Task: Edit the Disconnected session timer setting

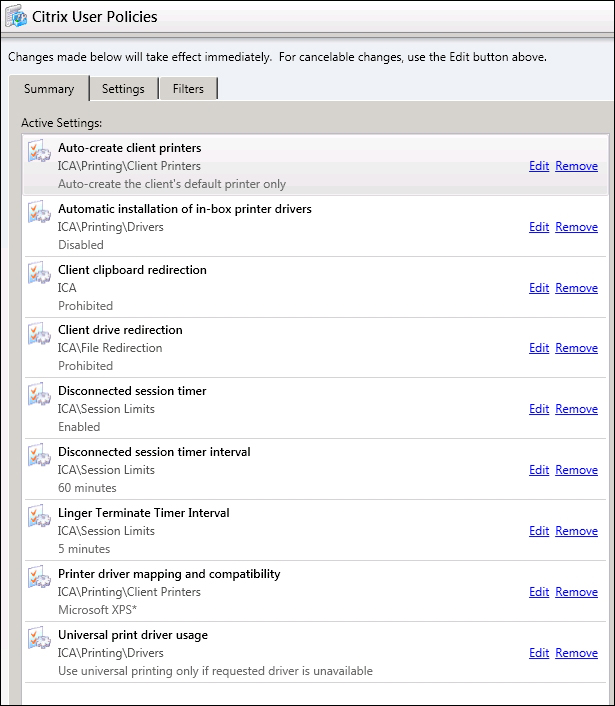Action: (539, 409)
